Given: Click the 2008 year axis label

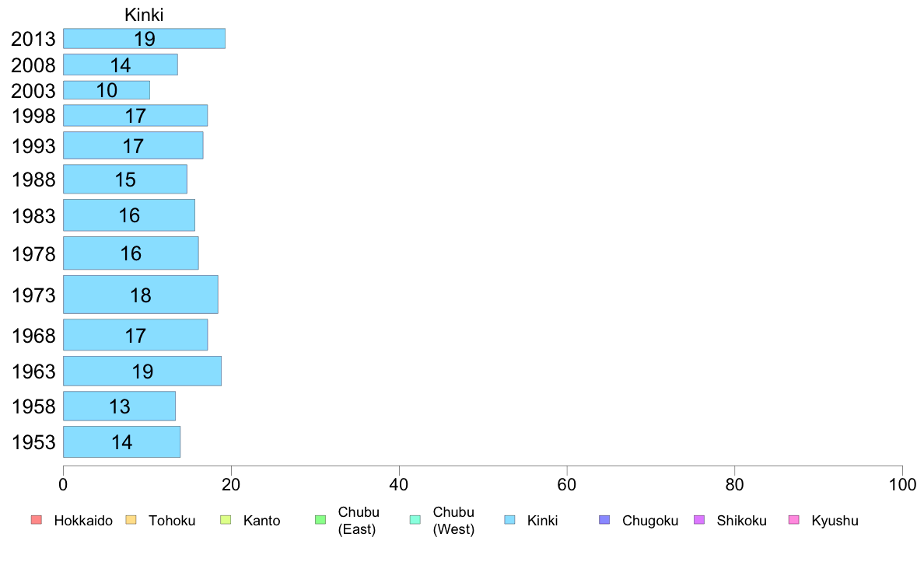Looking at the screenshot, I should (x=33, y=65).
